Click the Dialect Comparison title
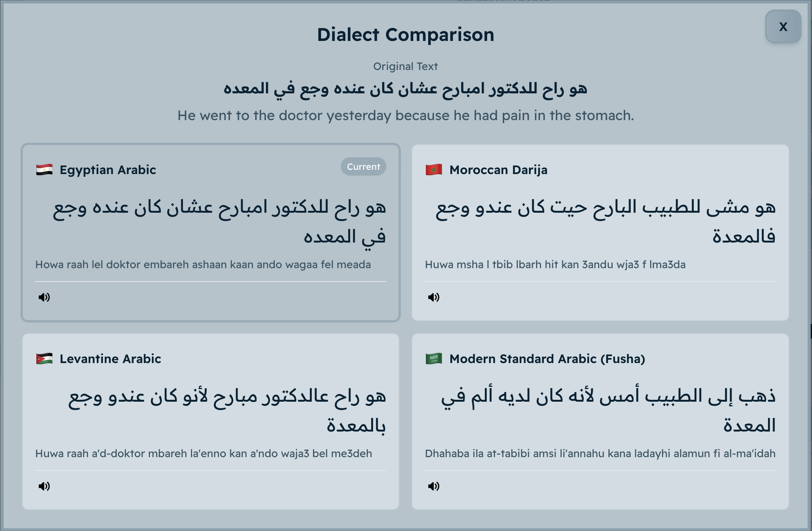Image resolution: width=812 pixels, height=531 pixels. [406, 34]
